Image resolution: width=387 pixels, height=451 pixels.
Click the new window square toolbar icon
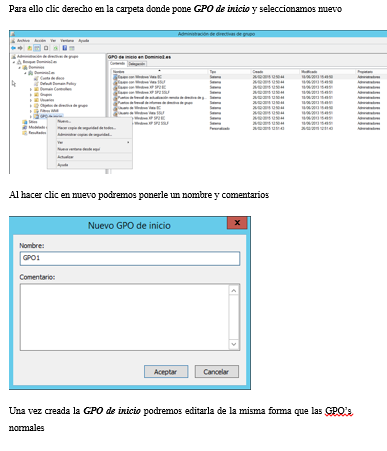click(46, 48)
